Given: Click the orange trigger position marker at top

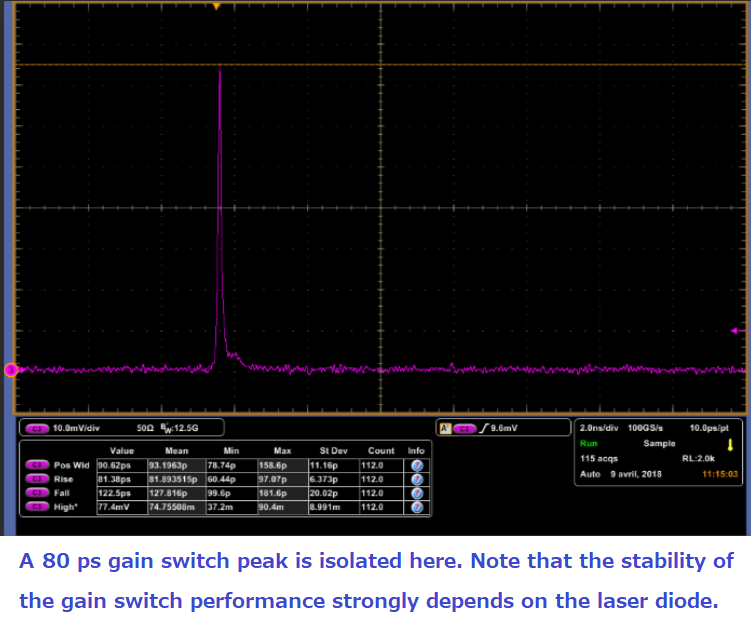Looking at the screenshot, I should (217, 6).
